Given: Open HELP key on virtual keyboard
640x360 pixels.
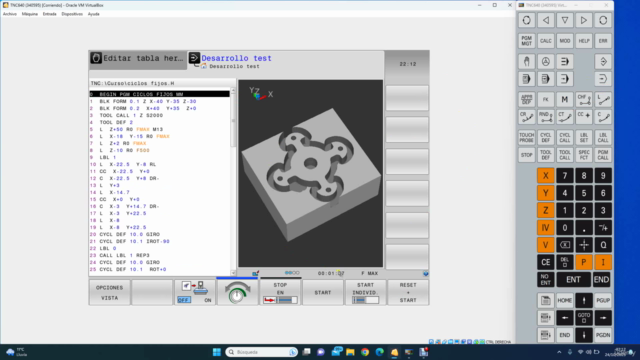Looking at the screenshot, I should coord(584,41).
